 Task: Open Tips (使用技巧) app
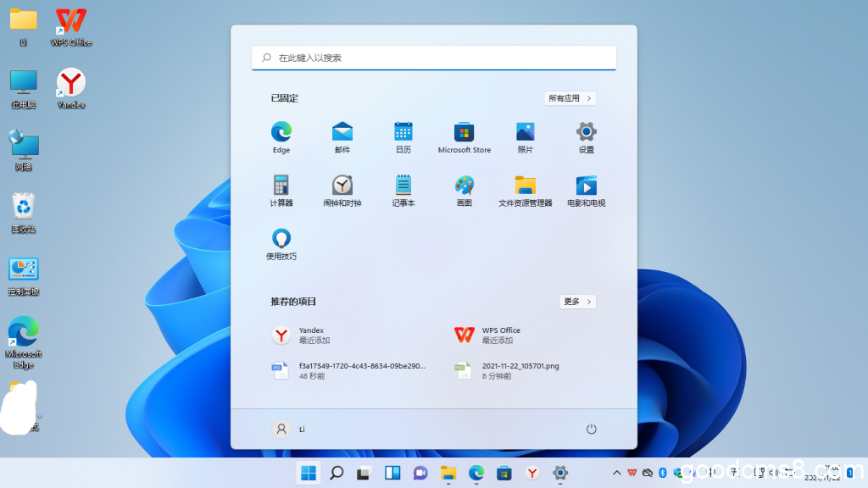tap(281, 244)
